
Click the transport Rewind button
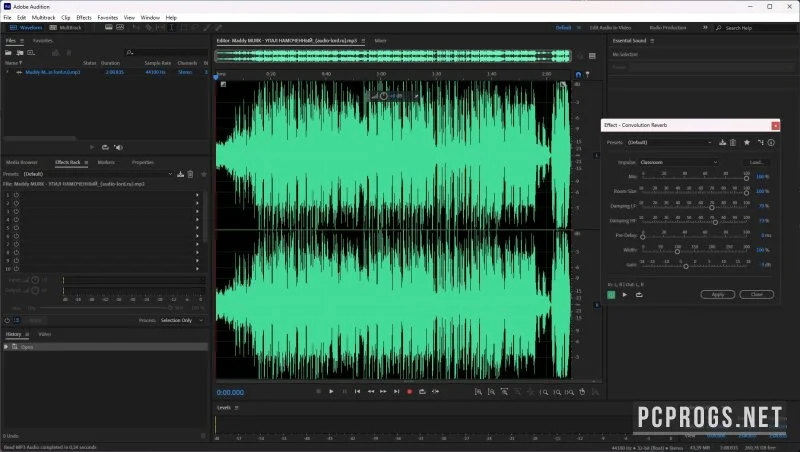tap(370, 391)
